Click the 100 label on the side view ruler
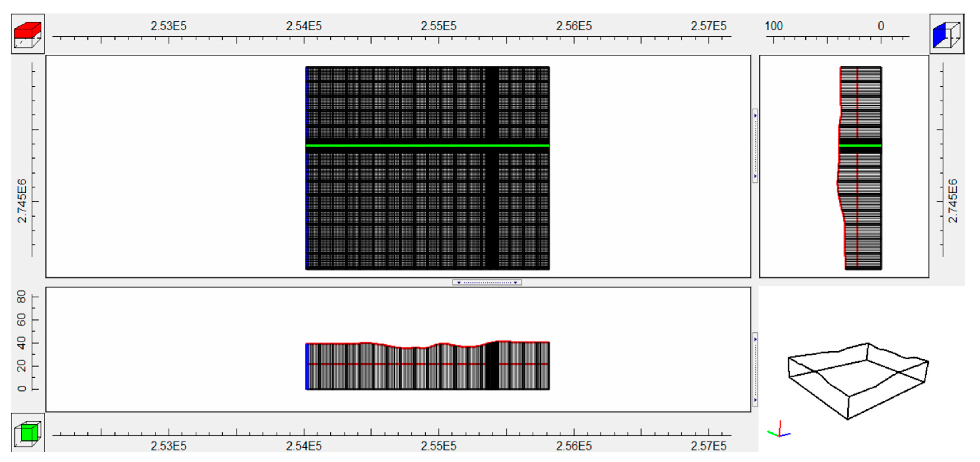 click(x=774, y=26)
